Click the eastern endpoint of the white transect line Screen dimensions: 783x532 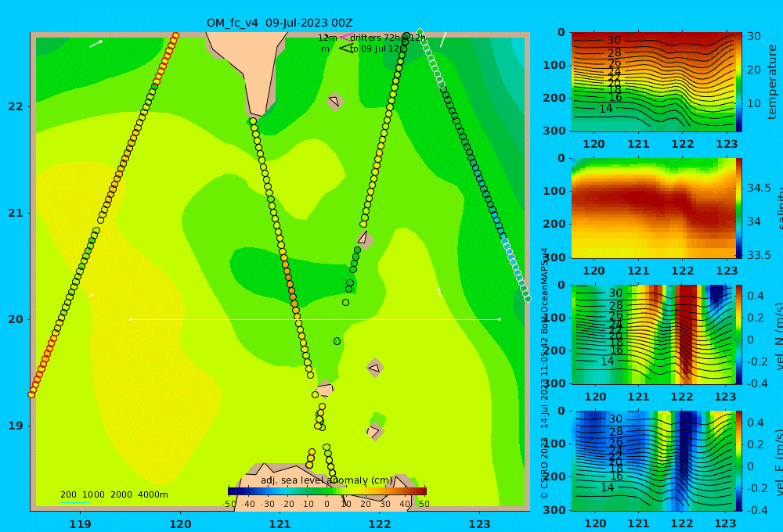500,319
